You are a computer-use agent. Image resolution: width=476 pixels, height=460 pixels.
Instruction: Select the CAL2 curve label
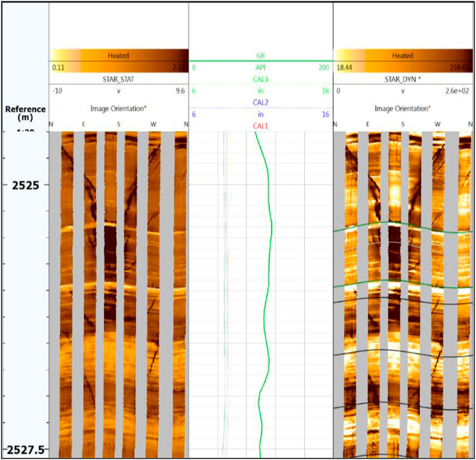point(260,103)
